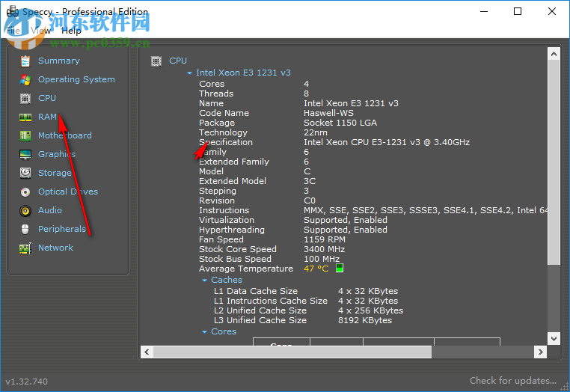Select the Stock Core Speed 3400 MHz value
Screen dimensions: 570x392
324,249
